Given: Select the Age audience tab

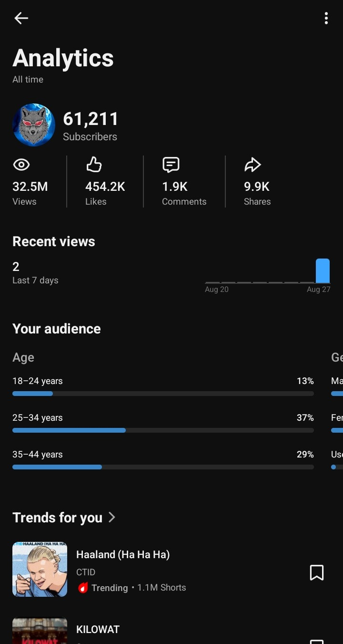Looking at the screenshot, I should click(x=23, y=357).
